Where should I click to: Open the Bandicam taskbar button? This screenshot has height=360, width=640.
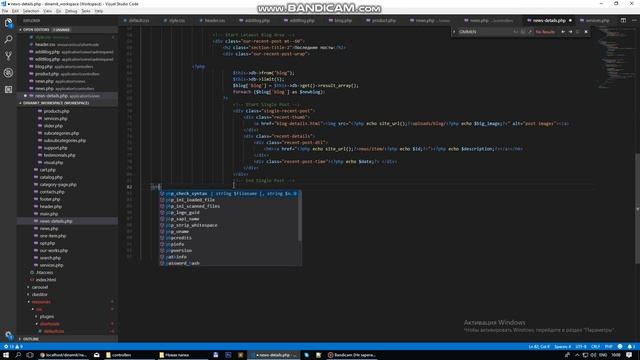tap(352, 355)
